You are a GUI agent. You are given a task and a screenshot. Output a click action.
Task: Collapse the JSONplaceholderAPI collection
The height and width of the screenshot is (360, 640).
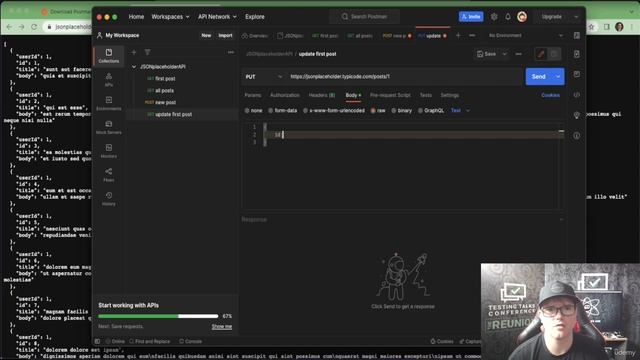(x=134, y=67)
